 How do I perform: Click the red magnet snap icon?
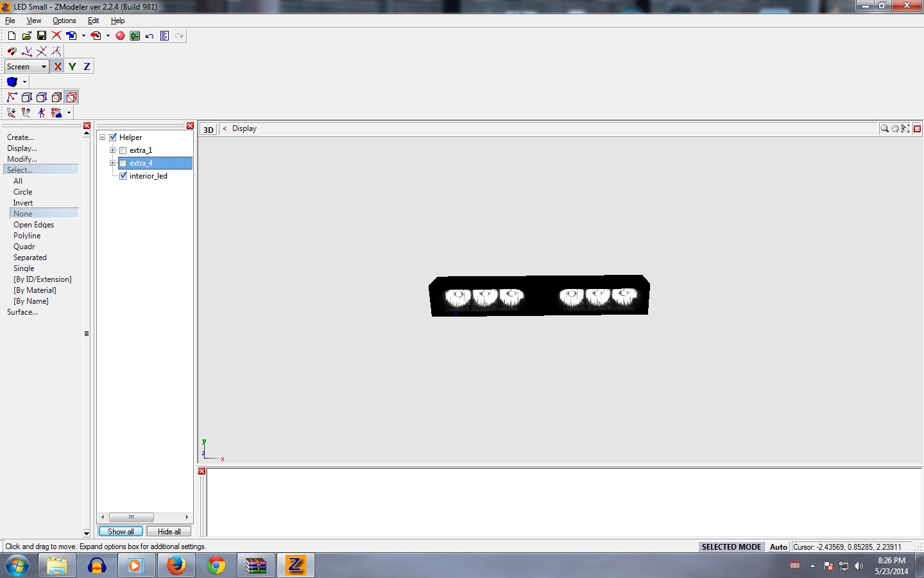pos(12,51)
